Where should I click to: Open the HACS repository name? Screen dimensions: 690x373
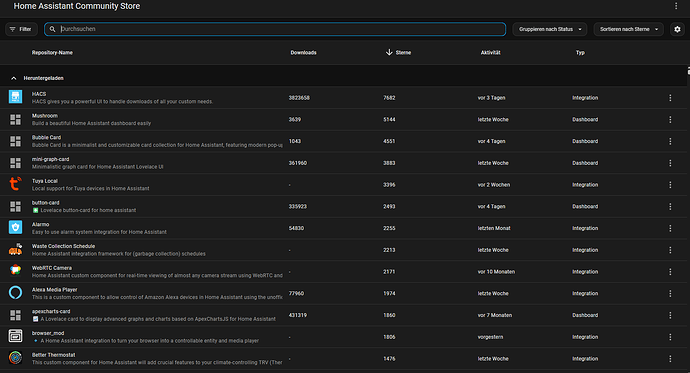coord(39,94)
